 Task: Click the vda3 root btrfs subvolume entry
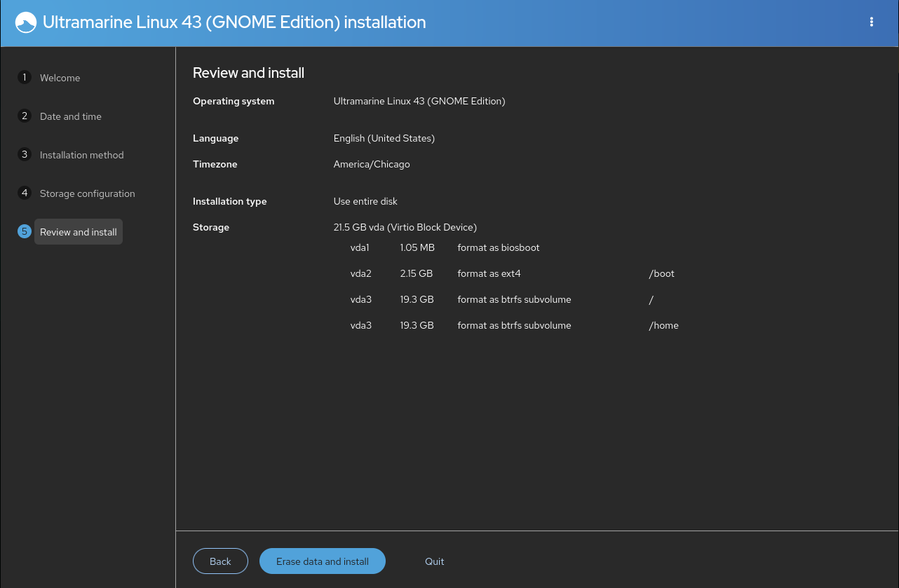pyautogui.click(x=491, y=299)
